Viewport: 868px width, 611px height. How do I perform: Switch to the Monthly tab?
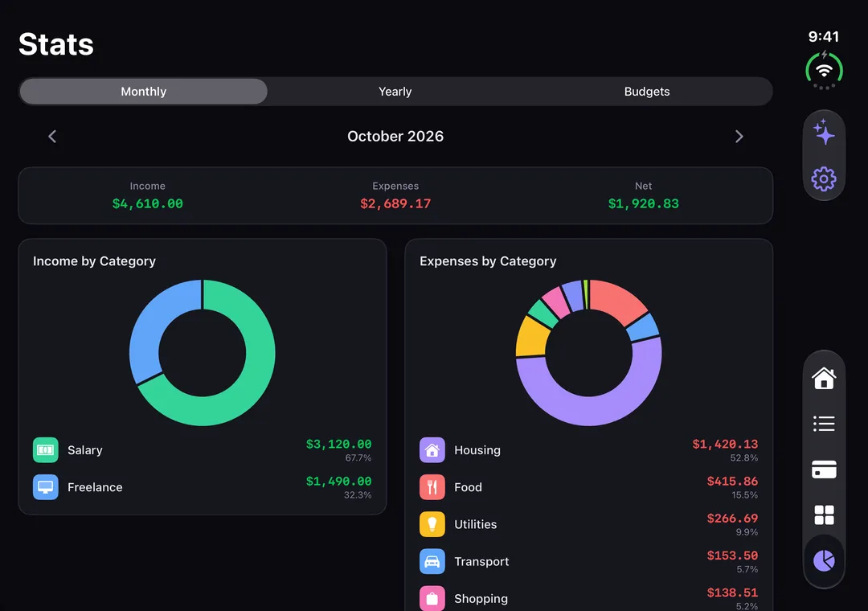[x=143, y=92]
